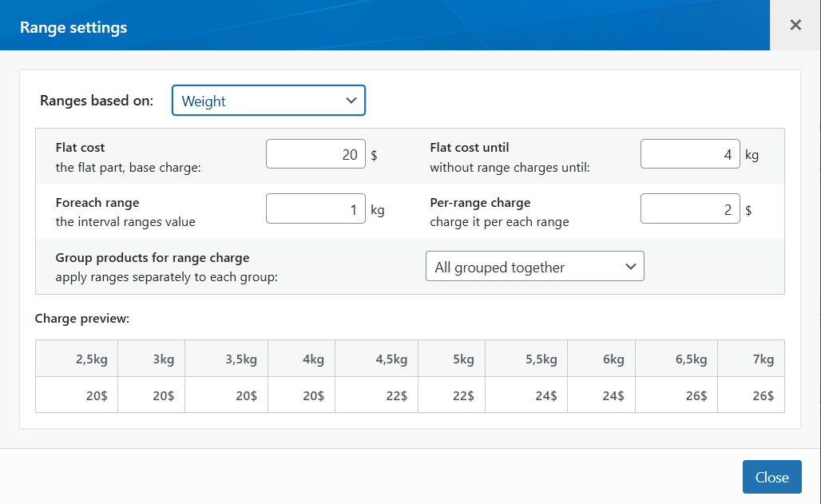Expand the All grouped together dropdown
This screenshot has height=504, width=821.
point(534,267)
